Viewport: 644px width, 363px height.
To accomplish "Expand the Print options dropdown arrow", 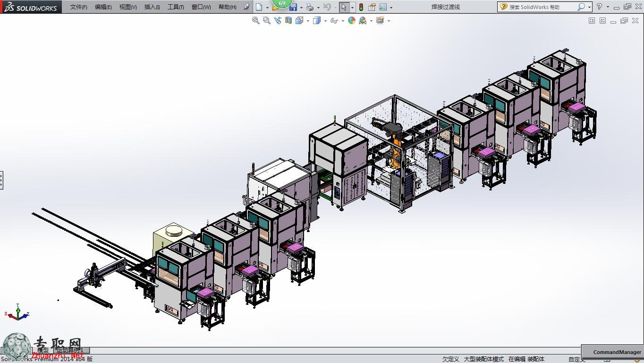I will point(318,8).
